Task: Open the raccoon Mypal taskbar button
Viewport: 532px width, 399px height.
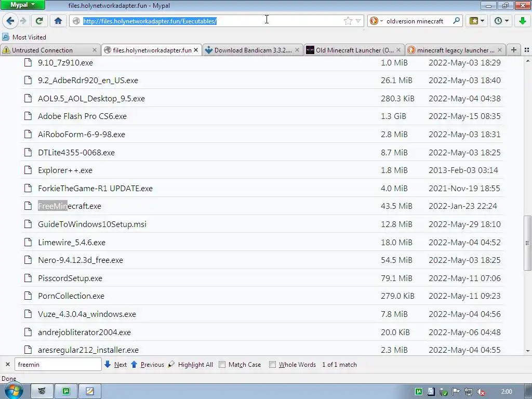Action: click(x=42, y=391)
